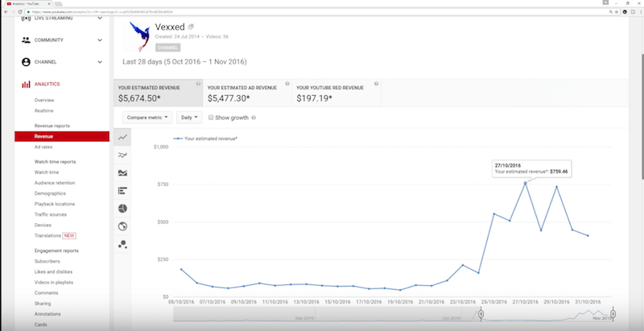Viewport: 644px width, 331px height.
Task: Click the copy icon next to Vexxed
Action: [x=191, y=27]
